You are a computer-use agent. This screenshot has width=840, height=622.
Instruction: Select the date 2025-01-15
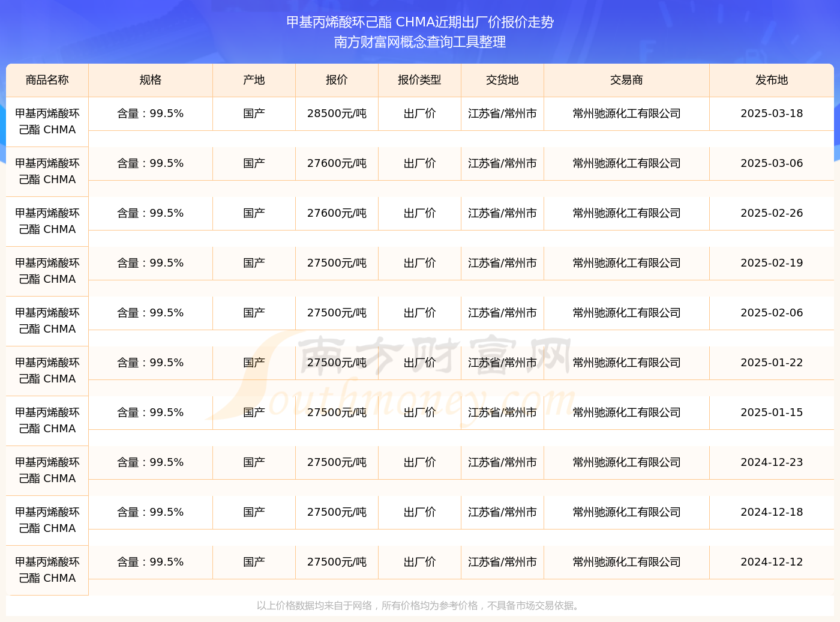[772, 412]
